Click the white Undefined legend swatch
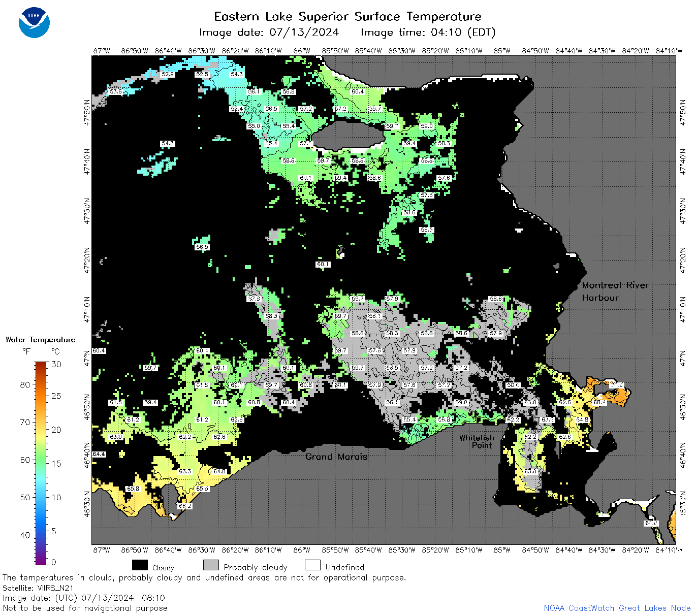The width and height of the screenshot is (696, 616). coord(312,565)
